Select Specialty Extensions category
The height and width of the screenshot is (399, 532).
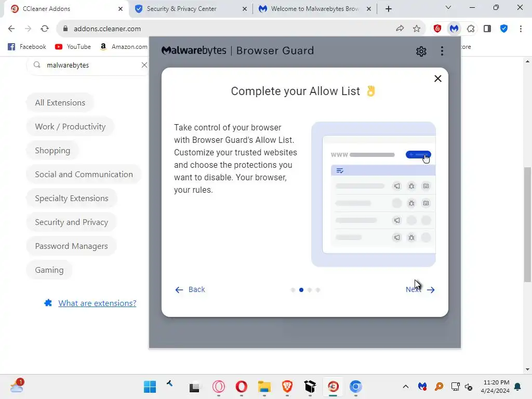[72, 198]
